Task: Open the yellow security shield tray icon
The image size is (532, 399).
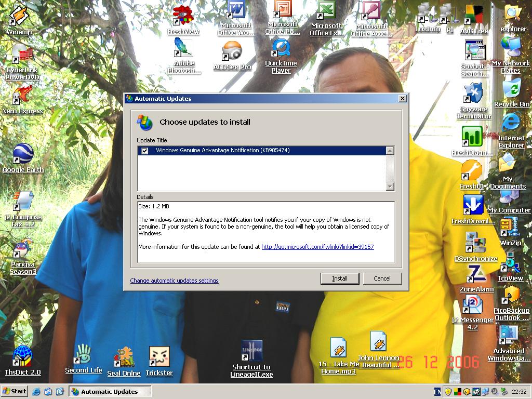Action: [x=448, y=392]
